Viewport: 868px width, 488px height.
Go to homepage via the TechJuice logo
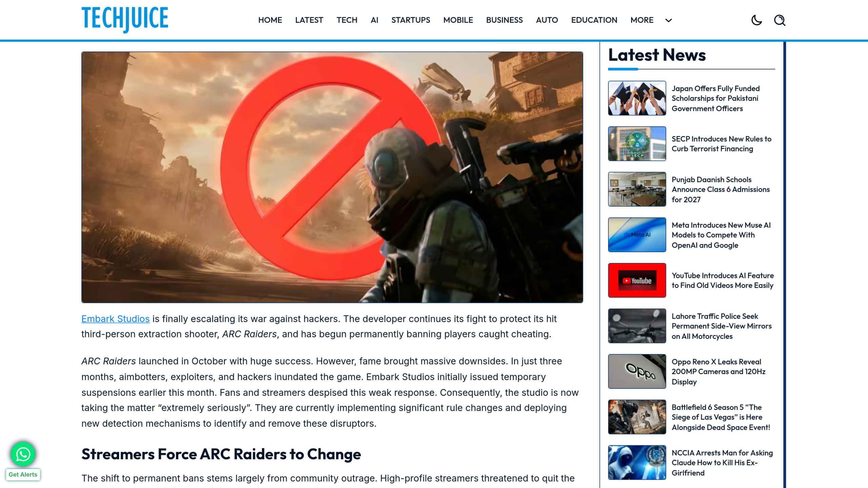tap(125, 19)
